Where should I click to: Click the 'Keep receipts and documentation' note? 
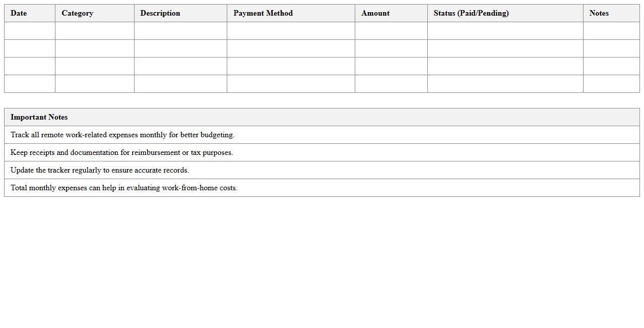coord(122,152)
